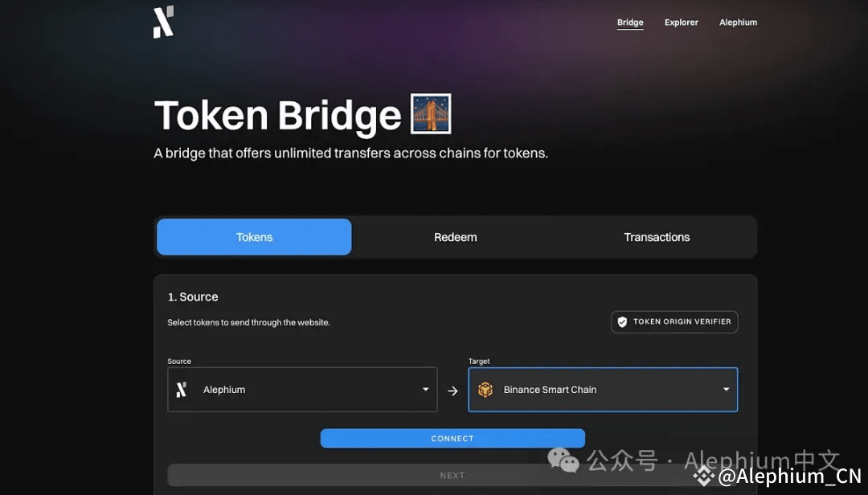Click the NEXT button
The height and width of the screenshot is (495, 868).
pos(452,476)
